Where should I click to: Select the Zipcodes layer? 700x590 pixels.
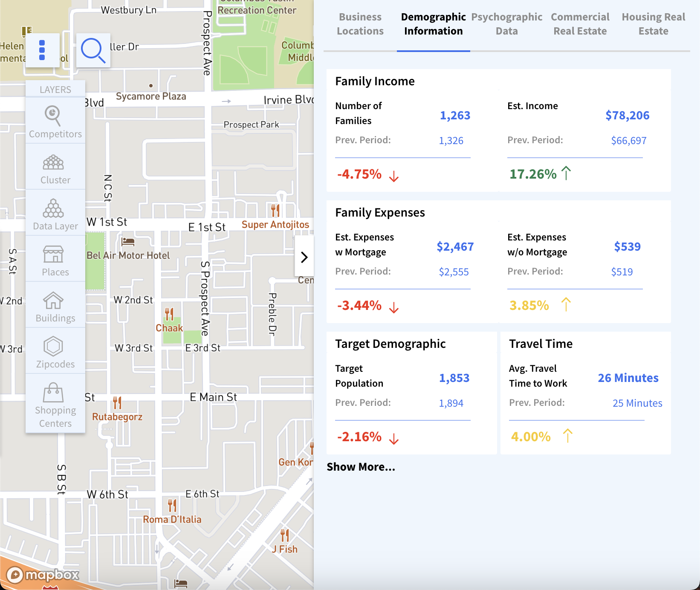click(x=55, y=352)
